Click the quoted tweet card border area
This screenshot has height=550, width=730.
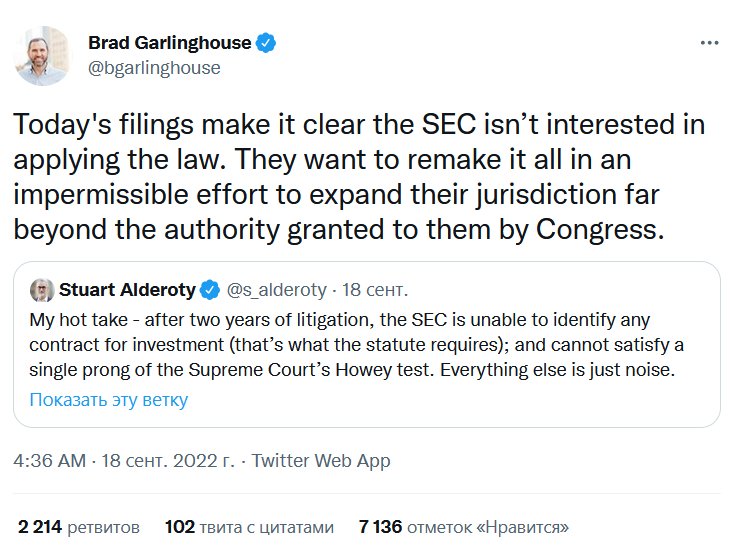367,344
